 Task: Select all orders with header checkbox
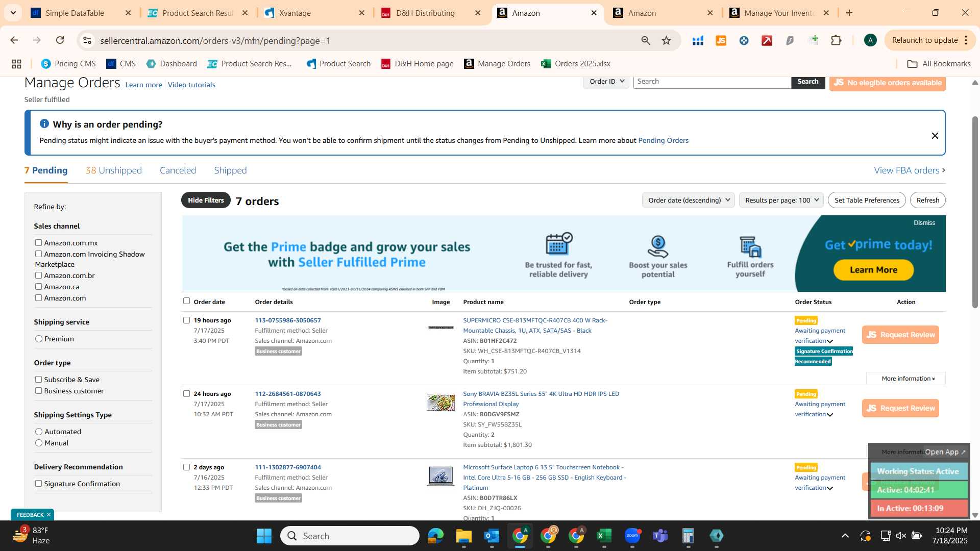[x=186, y=301]
